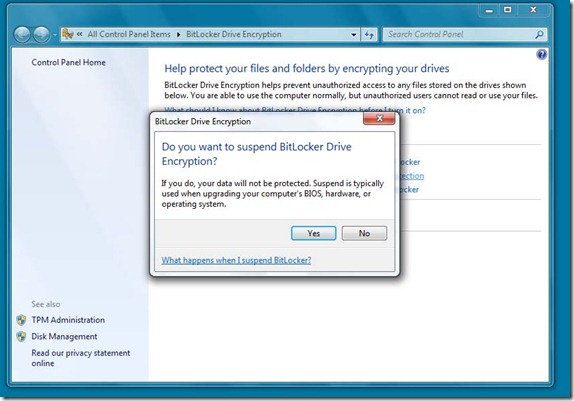Open 'What happens when I suspend BitLocker?' link
This screenshot has width=574, height=401.
(236, 260)
